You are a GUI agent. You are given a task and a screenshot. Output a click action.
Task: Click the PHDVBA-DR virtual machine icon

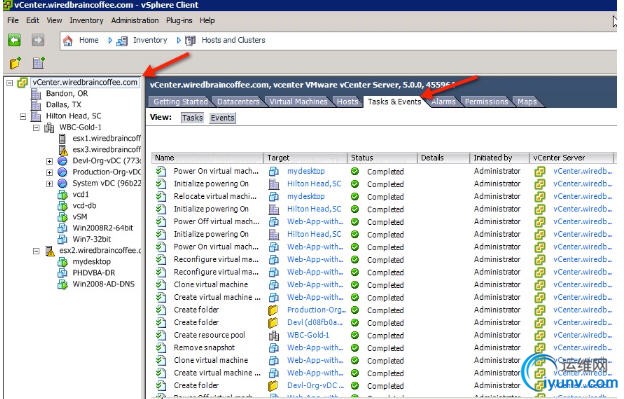coord(62,273)
